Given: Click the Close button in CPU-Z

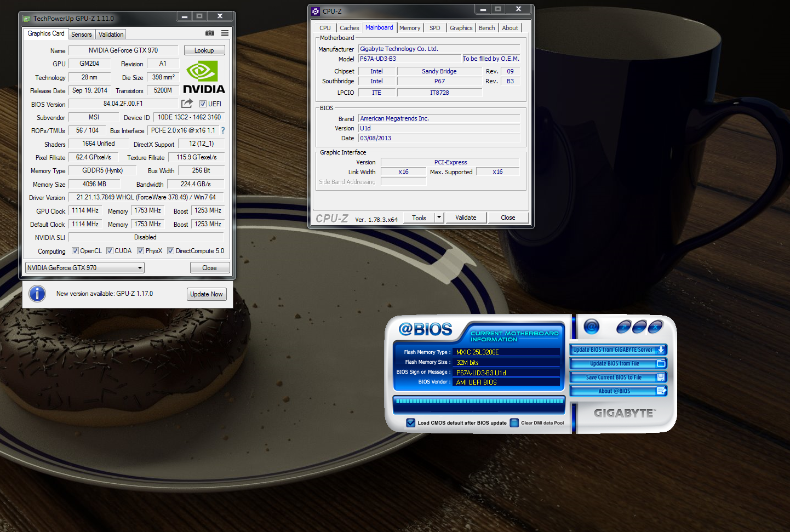Looking at the screenshot, I should pyautogui.click(x=508, y=218).
